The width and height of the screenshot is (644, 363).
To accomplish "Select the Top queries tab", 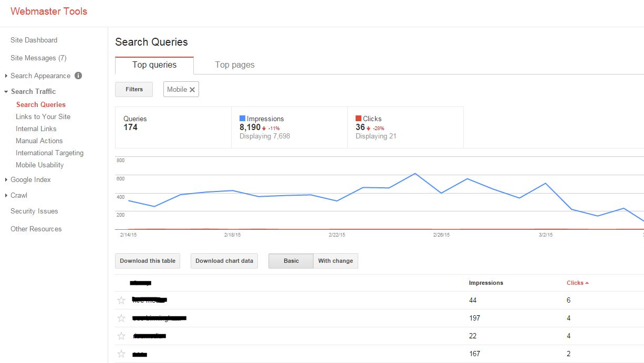I will (154, 65).
